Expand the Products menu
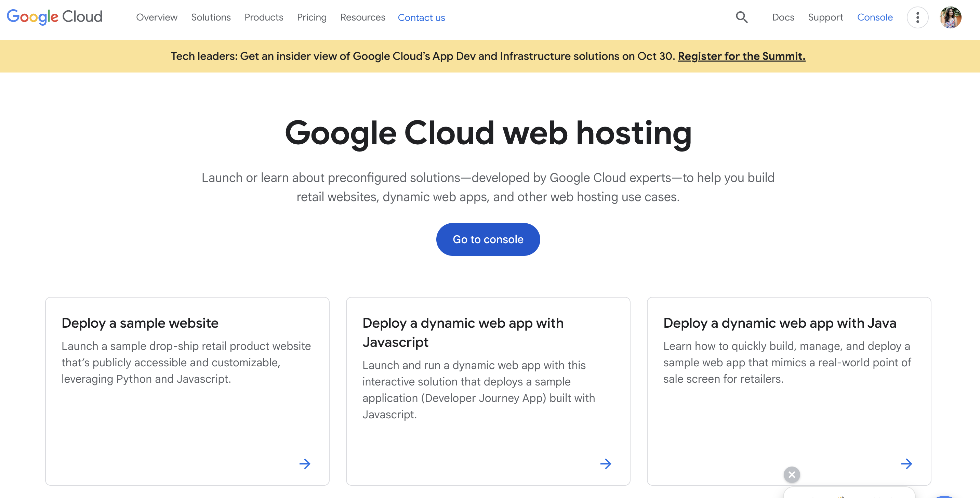The width and height of the screenshot is (980, 498). [x=264, y=17]
